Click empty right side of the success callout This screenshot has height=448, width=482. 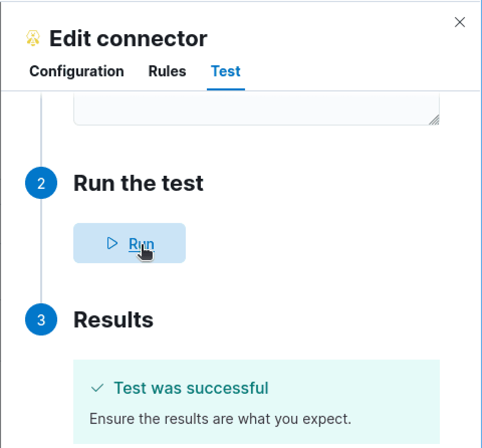(397, 402)
